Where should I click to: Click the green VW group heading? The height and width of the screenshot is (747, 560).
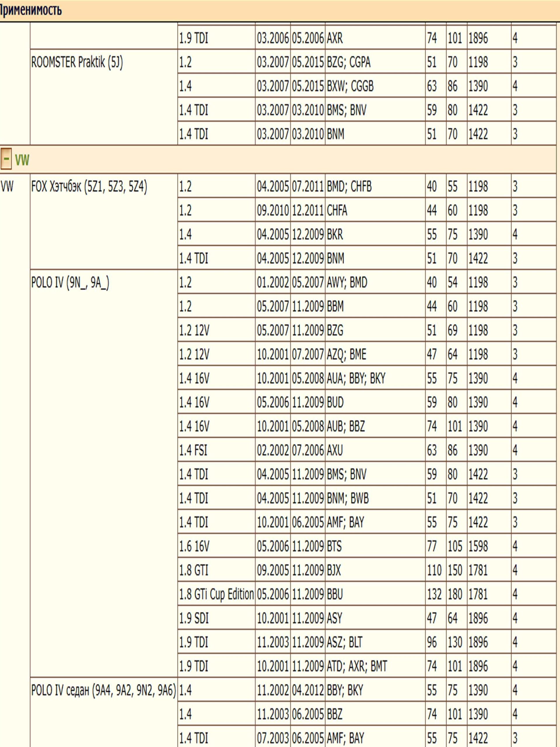(x=22, y=160)
